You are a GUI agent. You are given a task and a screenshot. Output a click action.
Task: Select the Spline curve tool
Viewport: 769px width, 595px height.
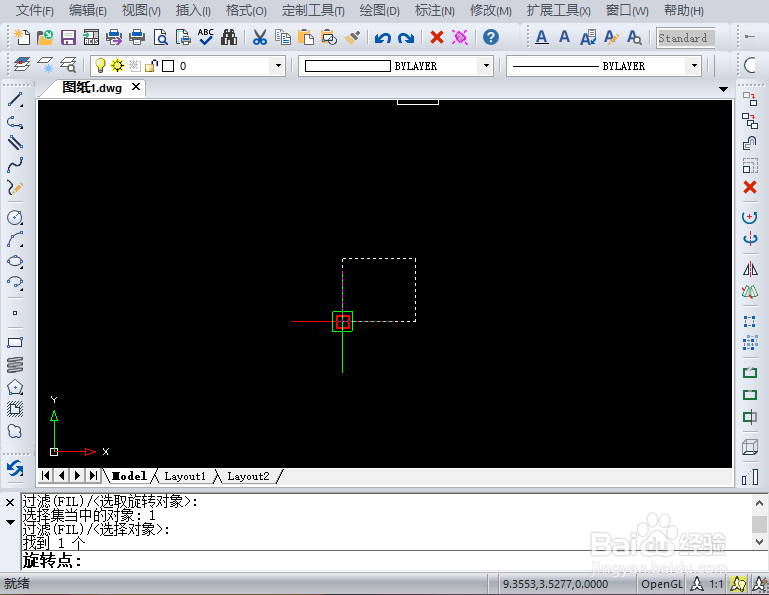15,165
